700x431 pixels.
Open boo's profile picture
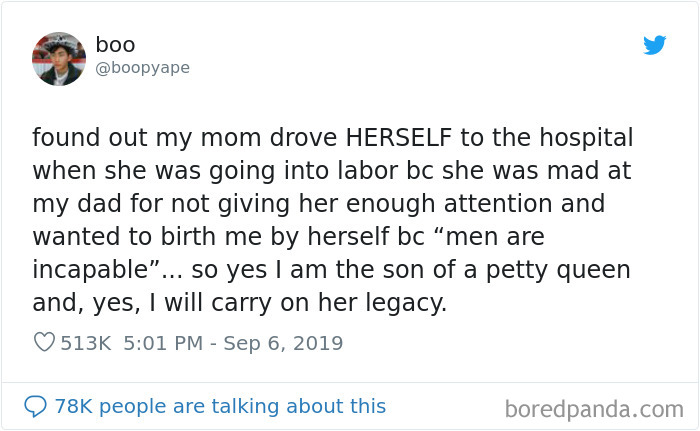[x=58, y=58]
